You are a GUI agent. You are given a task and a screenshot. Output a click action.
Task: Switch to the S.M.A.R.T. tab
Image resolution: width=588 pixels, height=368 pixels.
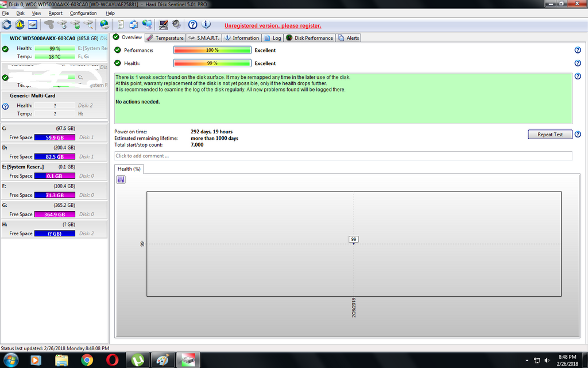click(204, 38)
